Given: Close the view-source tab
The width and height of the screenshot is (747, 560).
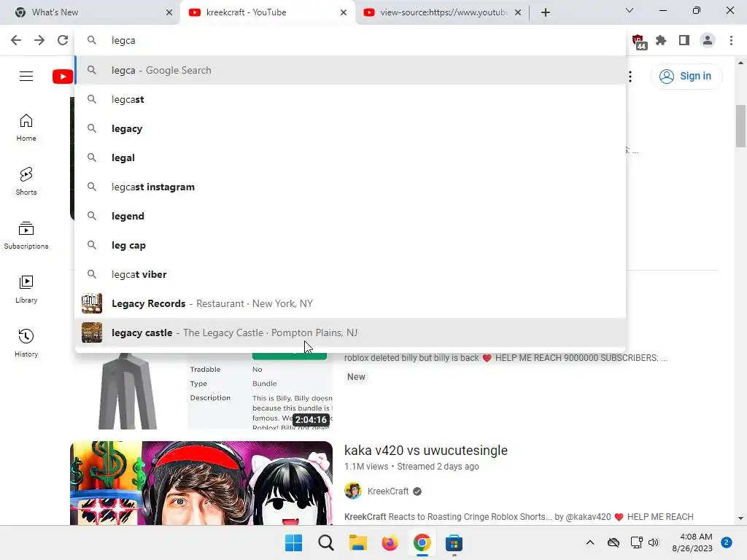Looking at the screenshot, I should coord(518,12).
